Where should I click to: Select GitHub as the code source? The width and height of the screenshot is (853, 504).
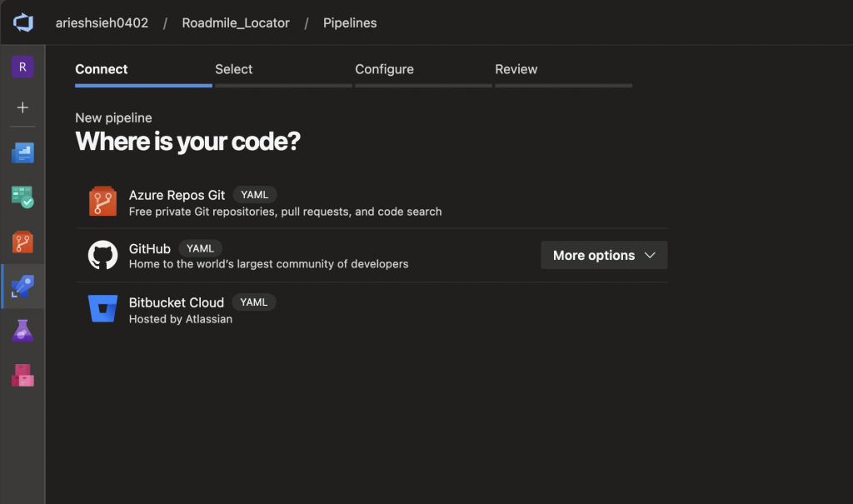[x=150, y=248]
